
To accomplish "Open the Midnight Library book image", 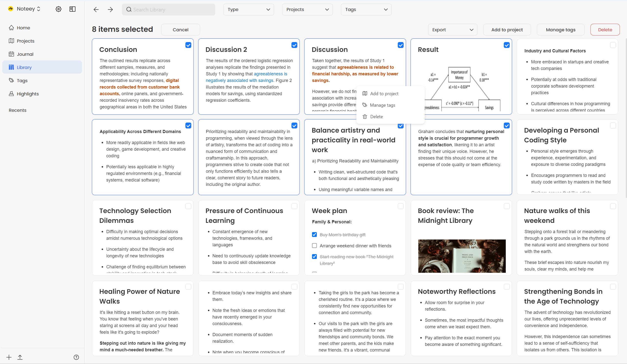I will click(462, 256).
